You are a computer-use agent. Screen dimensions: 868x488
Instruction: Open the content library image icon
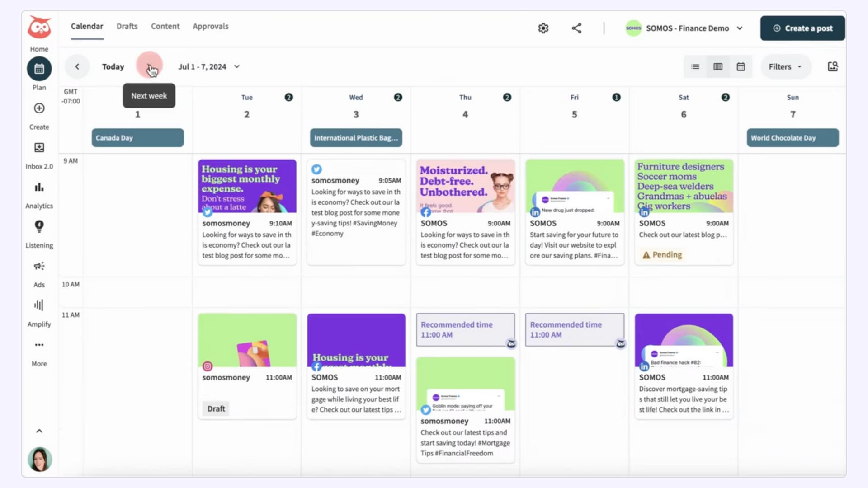point(833,66)
